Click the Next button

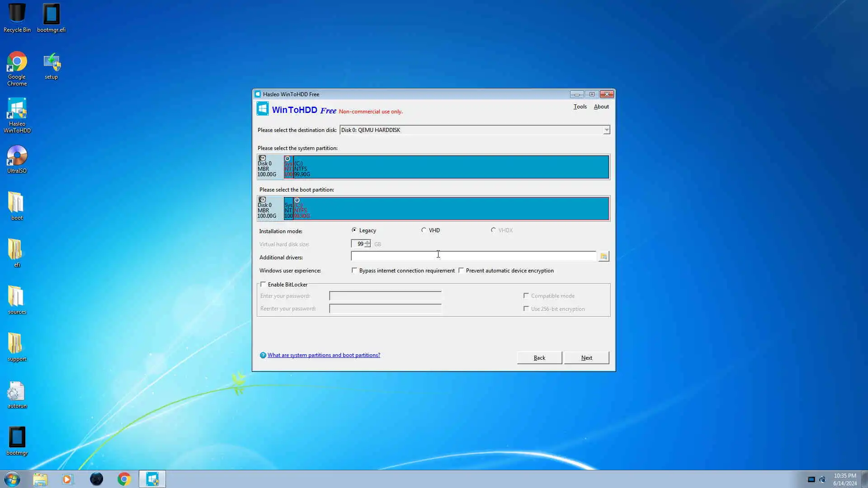[586, 357]
